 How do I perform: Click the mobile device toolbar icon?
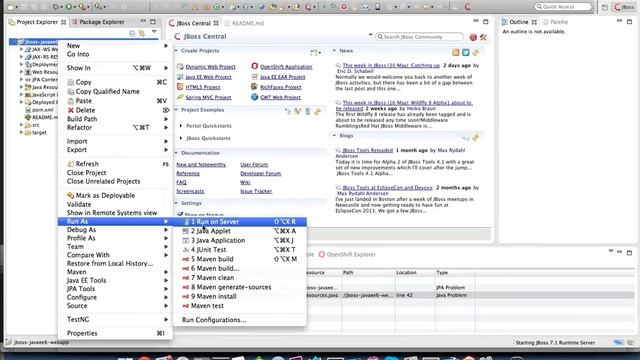tap(378, 7)
